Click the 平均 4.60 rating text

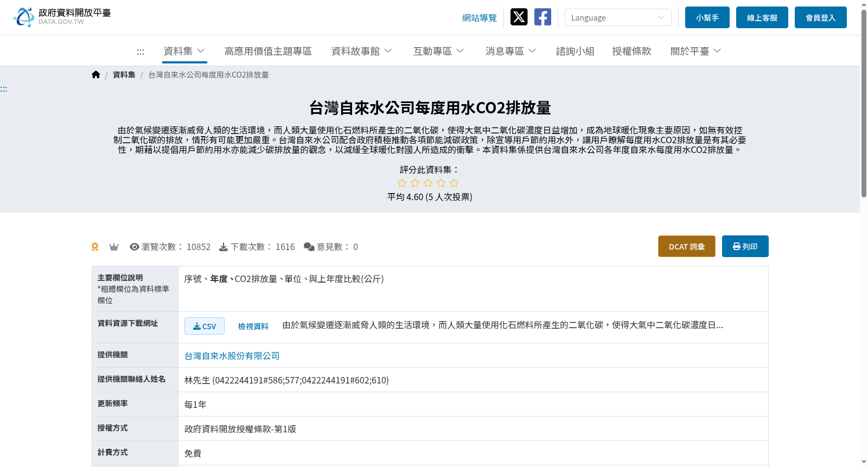pos(430,197)
